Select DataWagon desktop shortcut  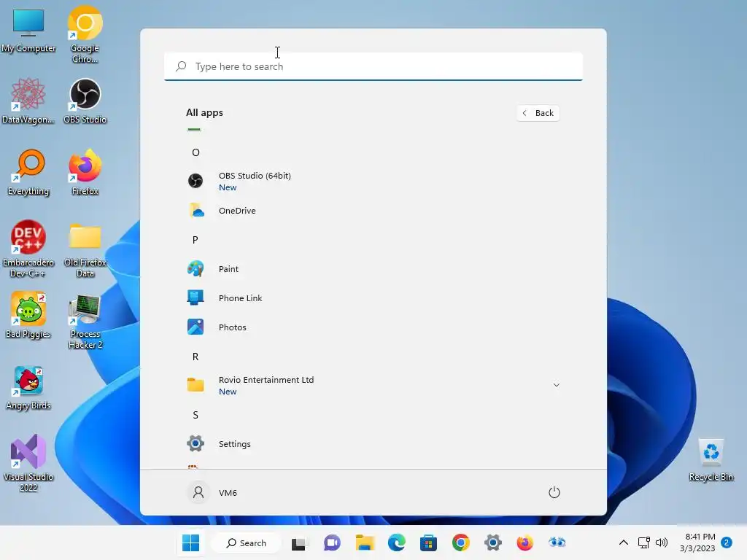click(x=28, y=101)
